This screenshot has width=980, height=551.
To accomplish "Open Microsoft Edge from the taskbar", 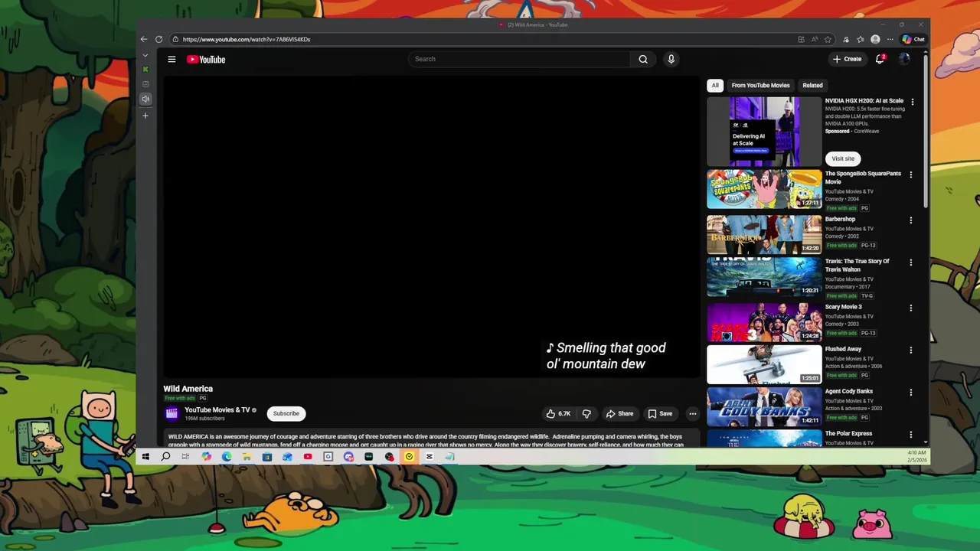I will 227,457.
